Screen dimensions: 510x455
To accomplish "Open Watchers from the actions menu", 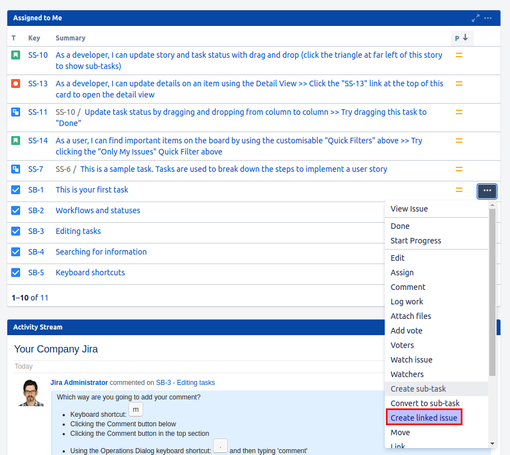I will pos(407,374).
